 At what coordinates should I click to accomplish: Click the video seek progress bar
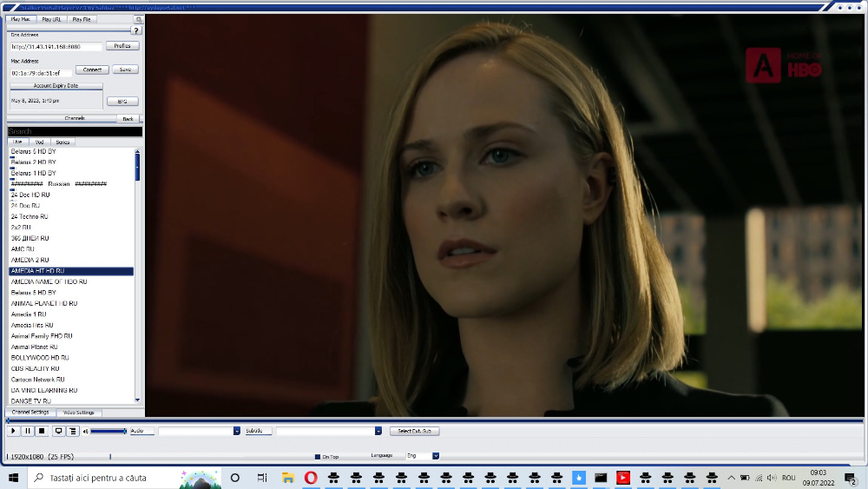(435, 421)
